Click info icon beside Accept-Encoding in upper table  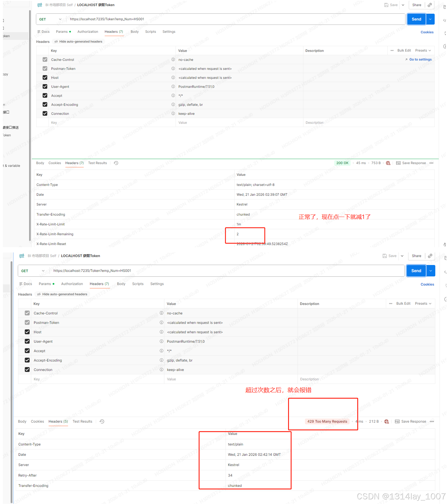(x=173, y=104)
